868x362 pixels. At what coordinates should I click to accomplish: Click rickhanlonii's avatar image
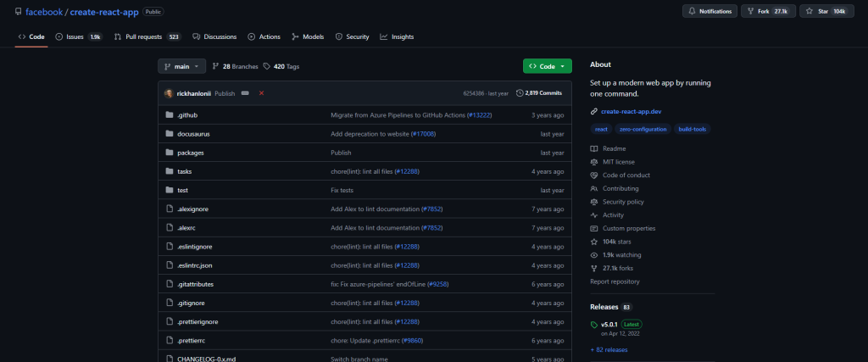pos(169,93)
